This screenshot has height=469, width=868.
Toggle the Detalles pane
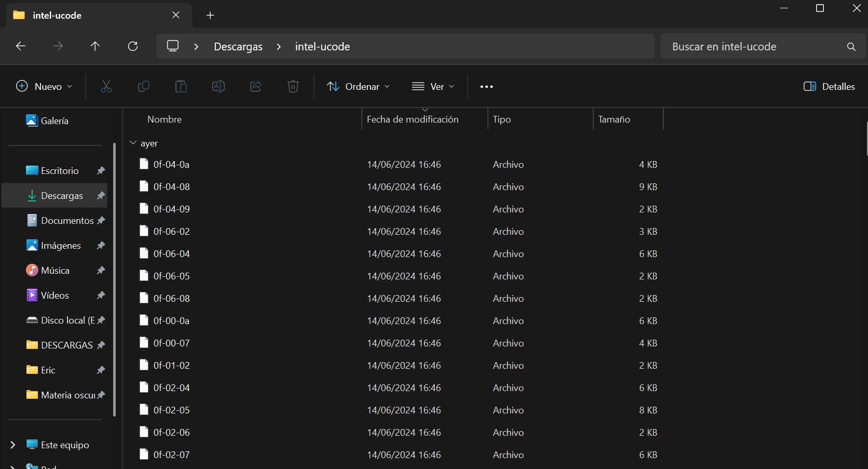(x=829, y=86)
